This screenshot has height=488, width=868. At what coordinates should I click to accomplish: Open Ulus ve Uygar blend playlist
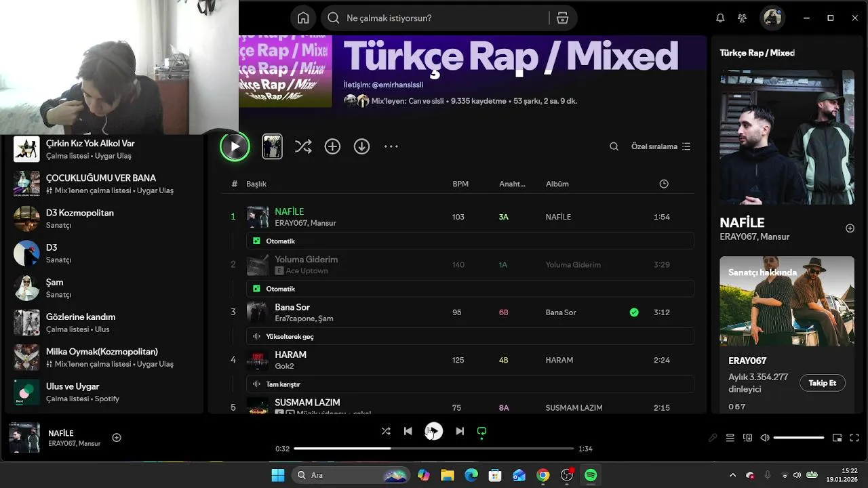click(105, 392)
